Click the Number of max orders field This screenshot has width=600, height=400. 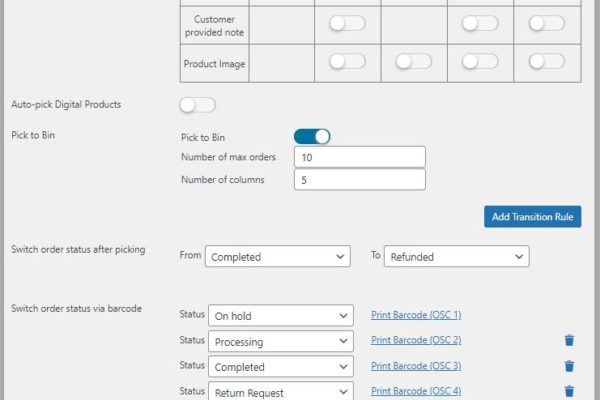tap(360, 158)
